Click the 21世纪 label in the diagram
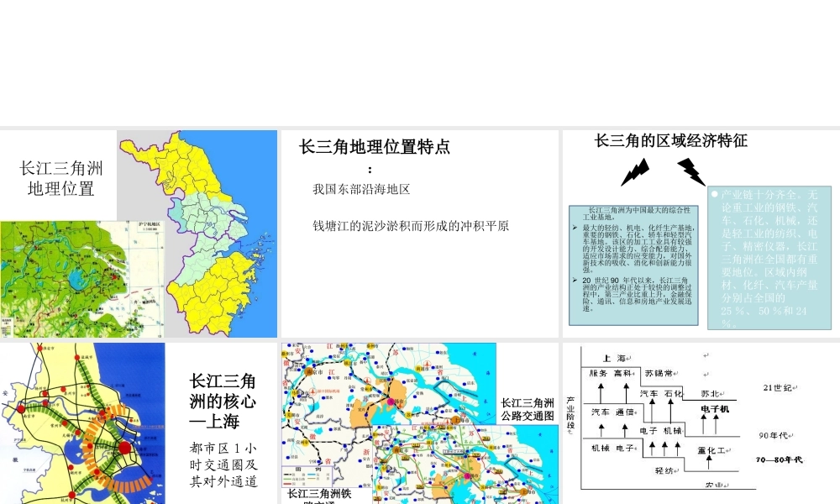 point(779,388)
